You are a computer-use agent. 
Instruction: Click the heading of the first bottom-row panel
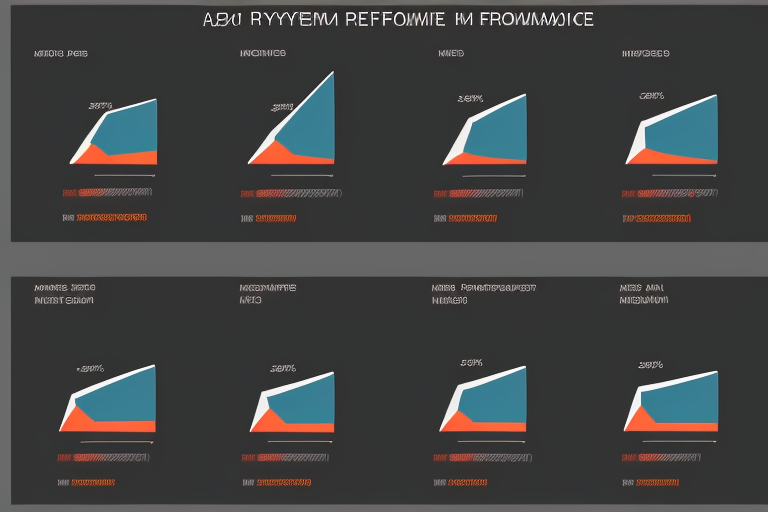point(65,293)
